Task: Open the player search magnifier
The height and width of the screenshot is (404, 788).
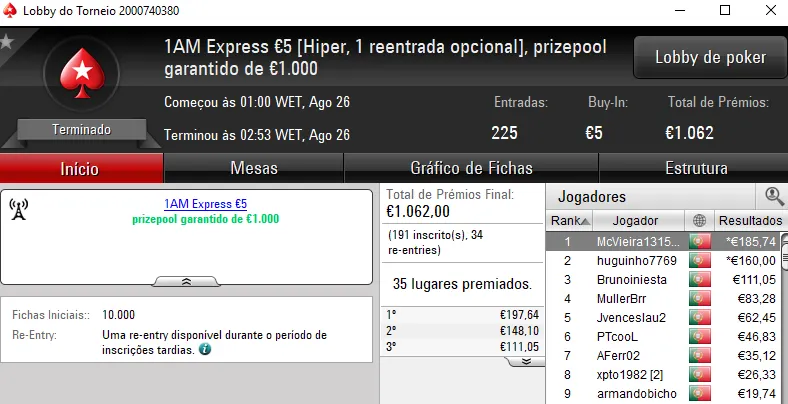Action: pyautogui.click(x=773, y=197)
